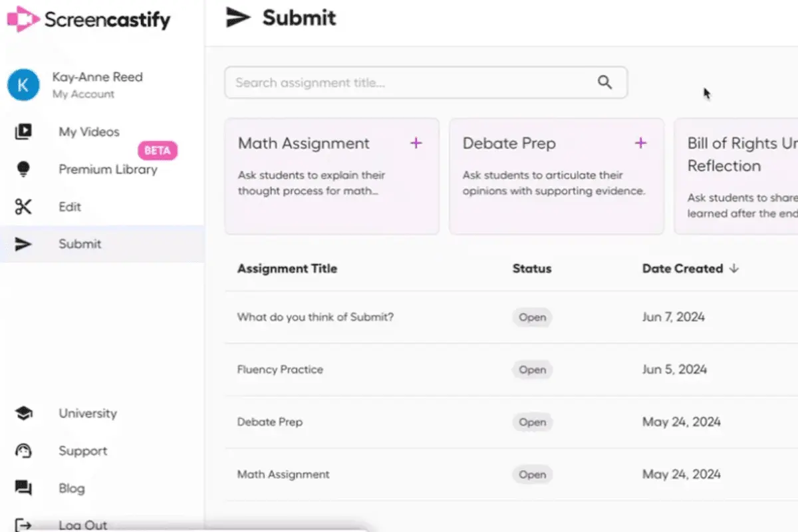The width and height of the screenshot is (798, 532).
Task: Click the Log Out door icon
Action: [23, 525]
